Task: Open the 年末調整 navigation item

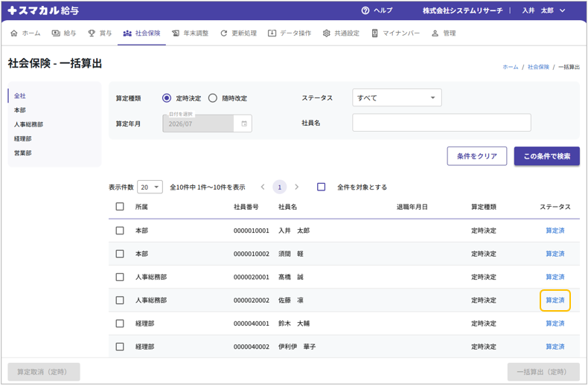Action: coord(190,33)
